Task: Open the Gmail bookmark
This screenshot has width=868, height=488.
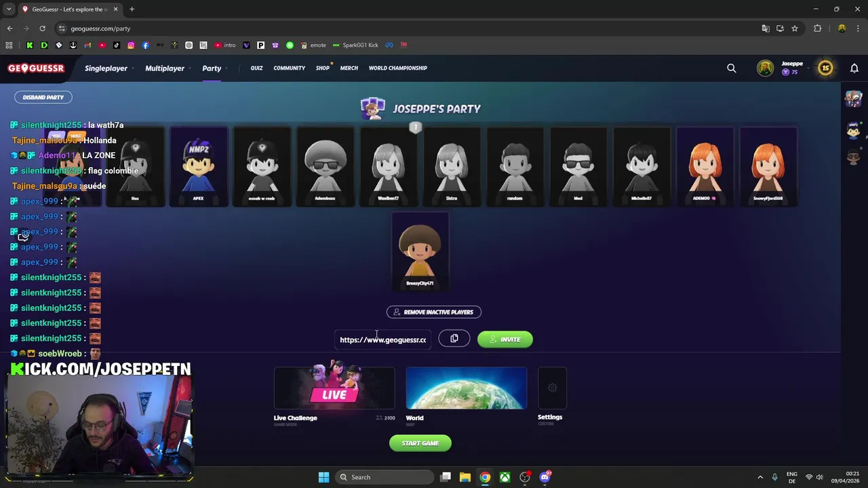Action: tap(87, 45)
